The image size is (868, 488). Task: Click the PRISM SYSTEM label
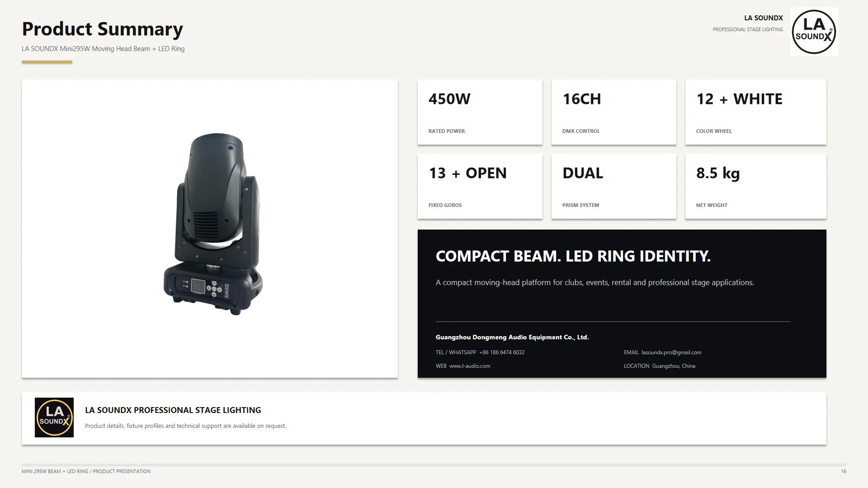pyautogui.click(x=580, y=205)
